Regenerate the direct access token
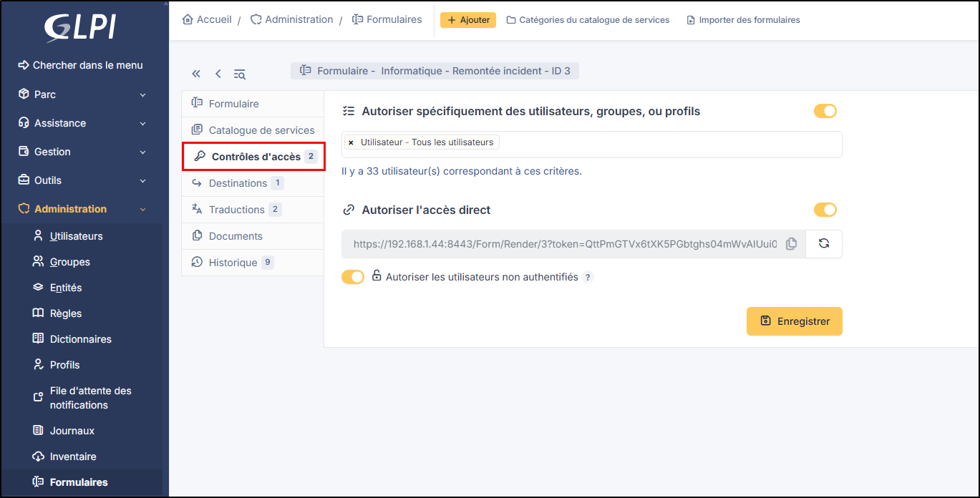This screenshot has height=498, width=980. pyautogui.click(x=824, y=243)
